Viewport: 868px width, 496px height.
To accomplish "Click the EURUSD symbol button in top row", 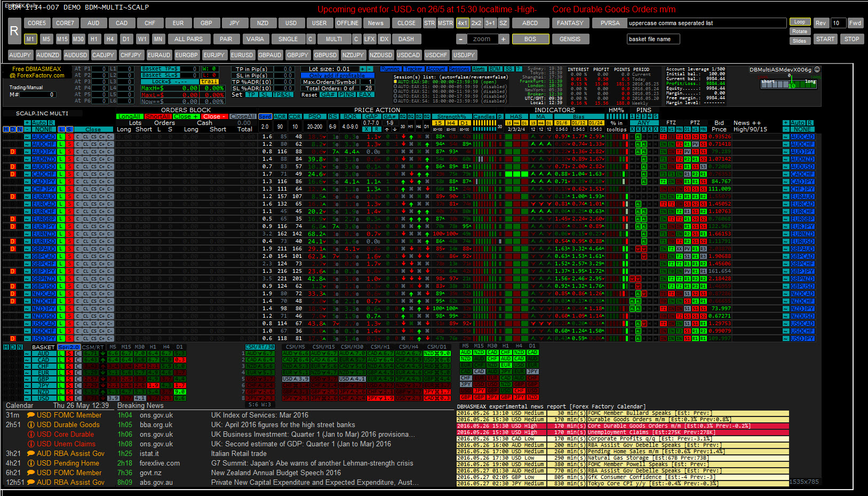I will (242, 55).
